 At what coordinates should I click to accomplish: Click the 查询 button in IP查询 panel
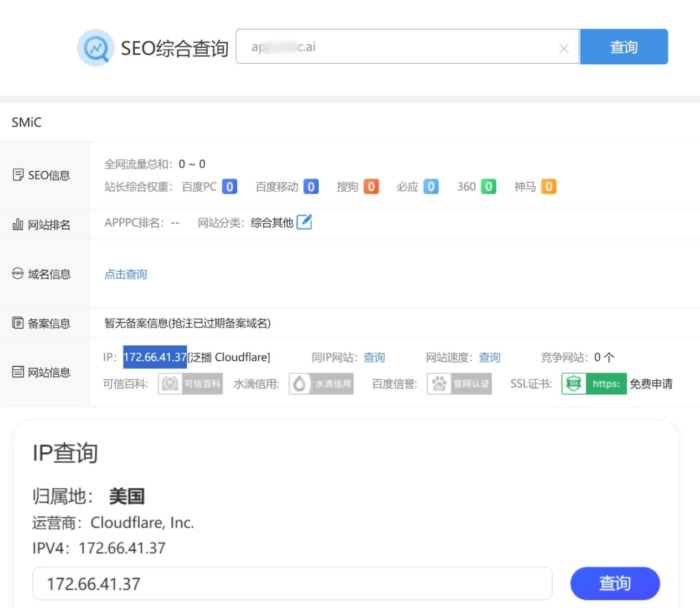tap(615, 583)
